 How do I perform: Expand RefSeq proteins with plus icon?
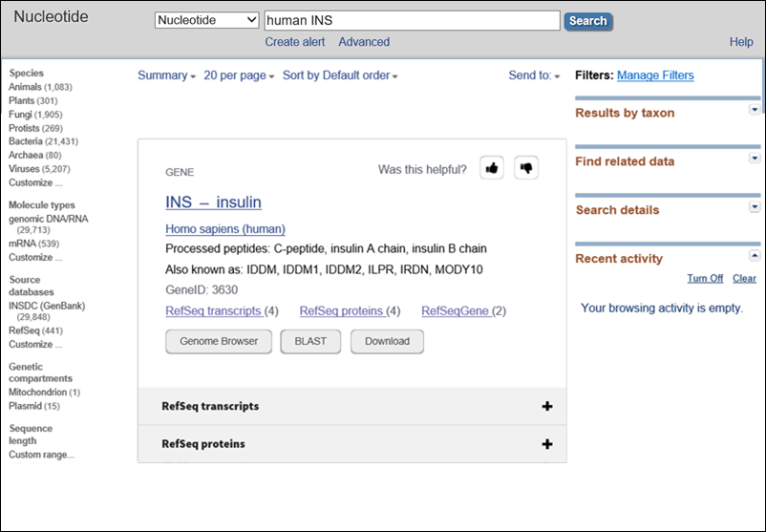click(547, 444)
